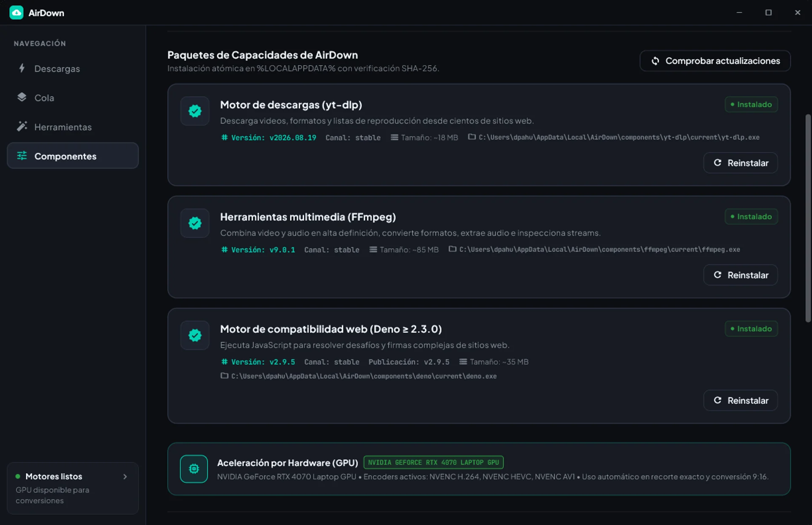Reinstall the Deno web compatibility engine
This screenshot has width=812, height=525.
click(741, 400)
